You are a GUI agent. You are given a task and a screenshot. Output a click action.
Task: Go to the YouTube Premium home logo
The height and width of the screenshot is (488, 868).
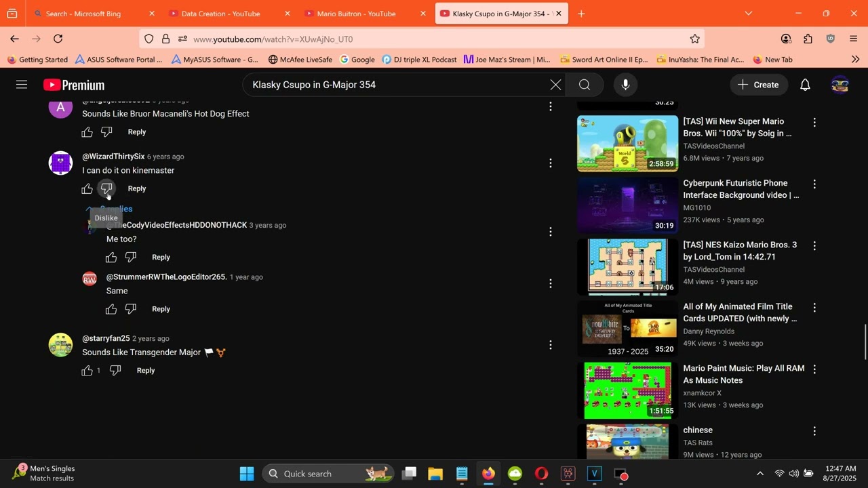tap(74, 85)
